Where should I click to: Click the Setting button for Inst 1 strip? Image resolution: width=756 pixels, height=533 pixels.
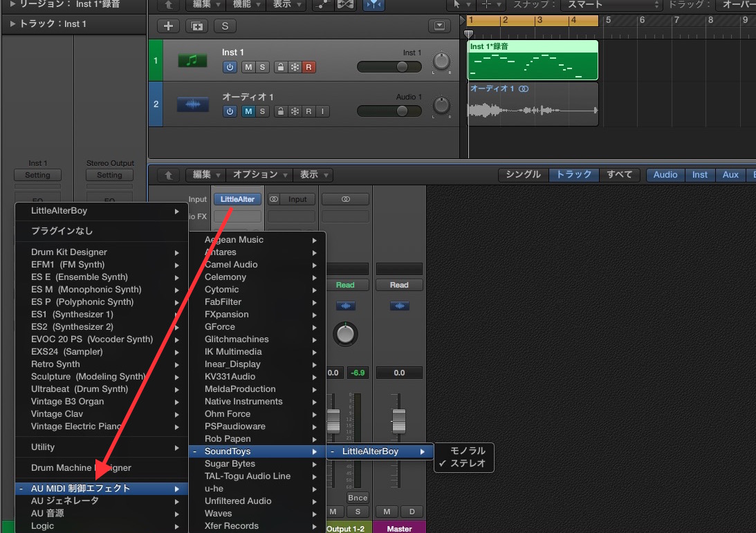tap(37, 175)
